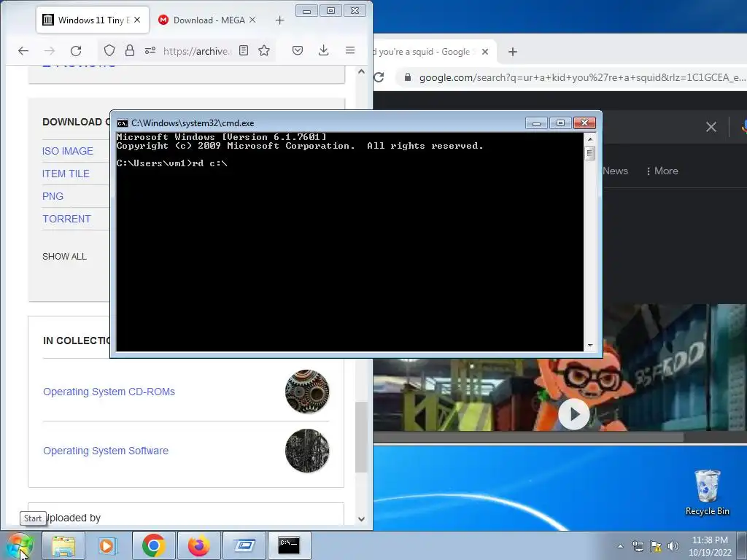Reload the Chrome page
Image resolution: width=747 pixels, height=560 pixels.
[x=379, y=77]
